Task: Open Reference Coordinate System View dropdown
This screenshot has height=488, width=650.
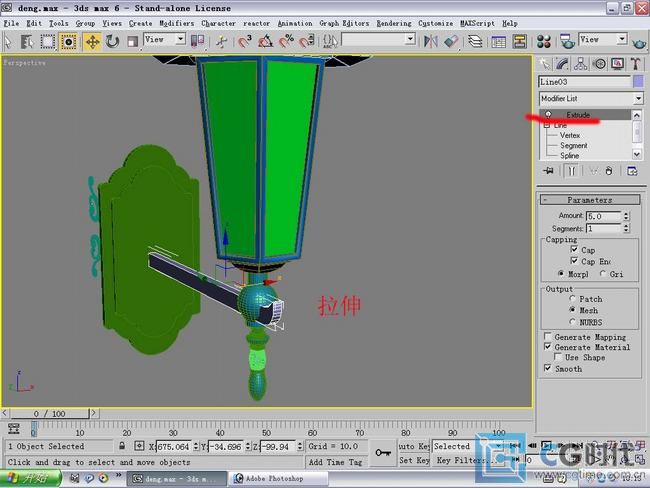Action: [x=164, y=40]
